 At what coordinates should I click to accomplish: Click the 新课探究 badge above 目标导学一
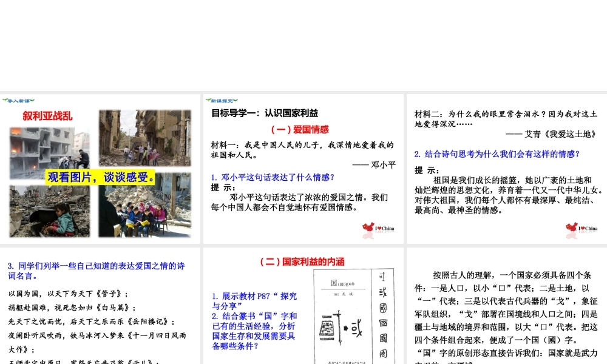(222, 100)
